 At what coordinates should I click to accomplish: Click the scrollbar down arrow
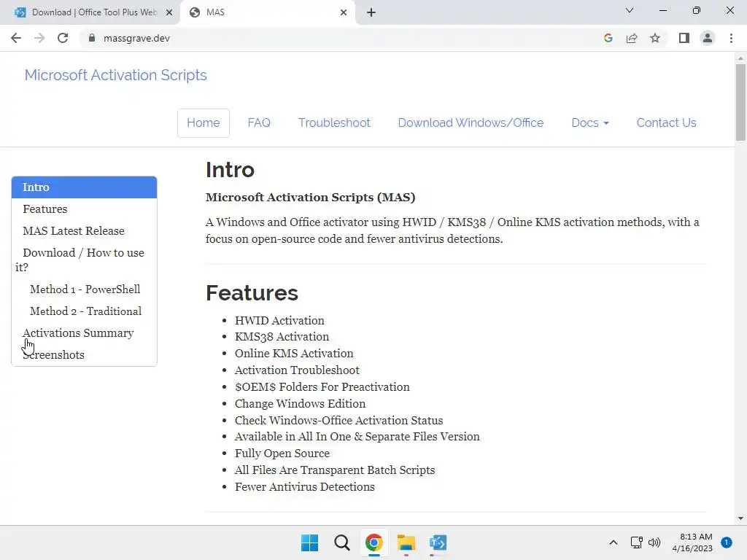point(740,518)
